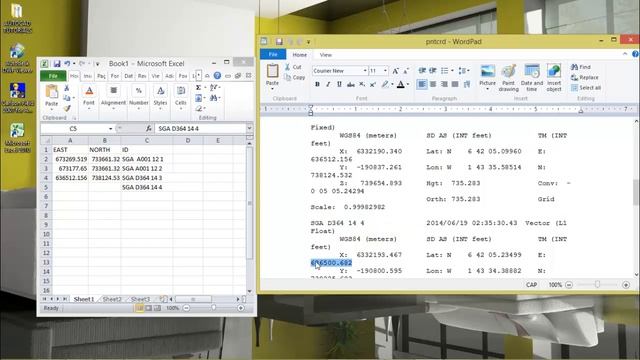
Task: Switch to the WordPad Home tab
Action: click(x=299, y=55)
